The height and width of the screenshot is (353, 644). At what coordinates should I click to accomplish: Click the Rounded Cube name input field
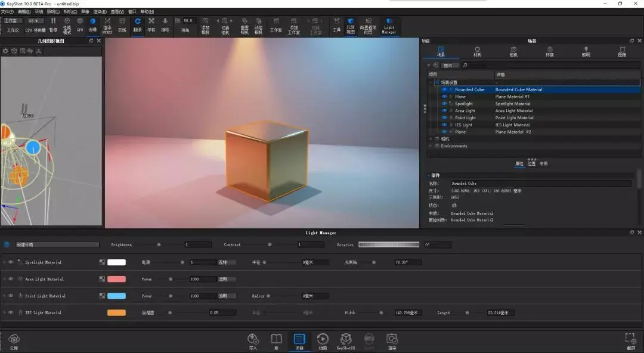click(x=540, y=183)
